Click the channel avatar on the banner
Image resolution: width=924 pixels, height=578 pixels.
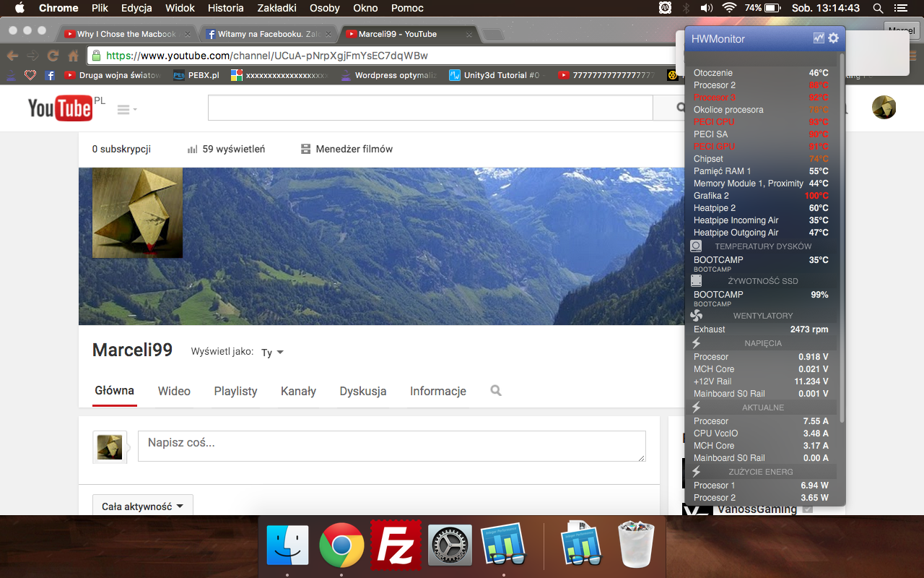pos(137,212)
